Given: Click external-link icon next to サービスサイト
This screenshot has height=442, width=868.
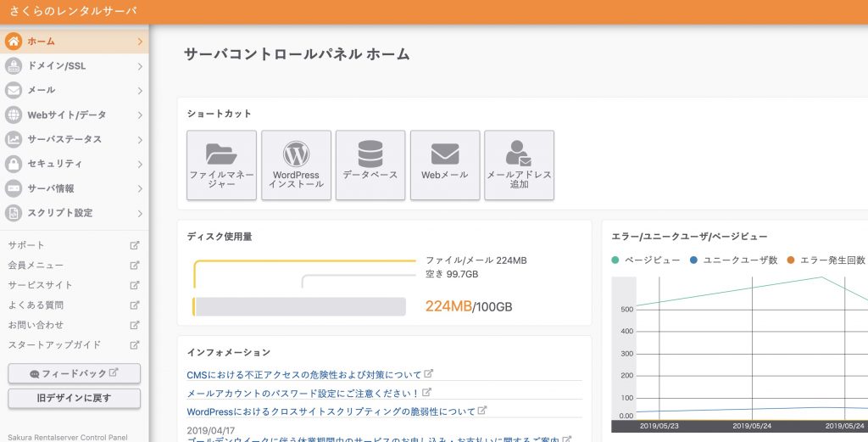Looking at the screenshot, I should (x=135, y=285).
